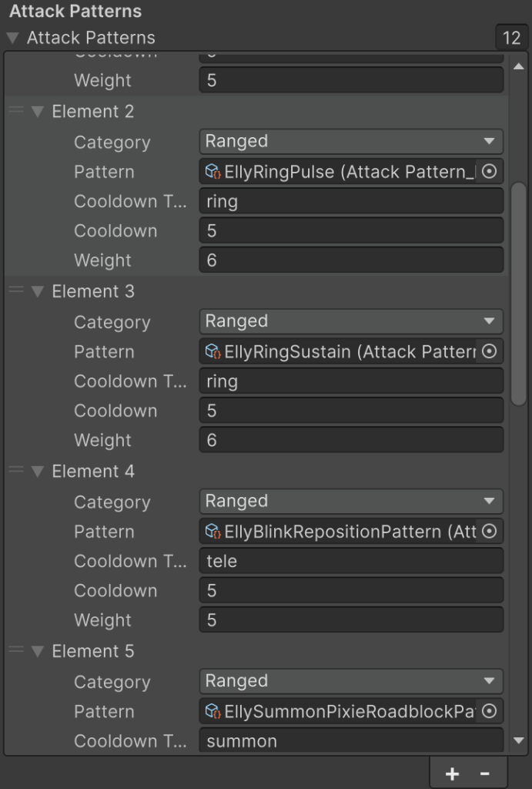Grab the drag handle of Element 4
This screenshot has width=532, height=789.
(x=16, y=471)
